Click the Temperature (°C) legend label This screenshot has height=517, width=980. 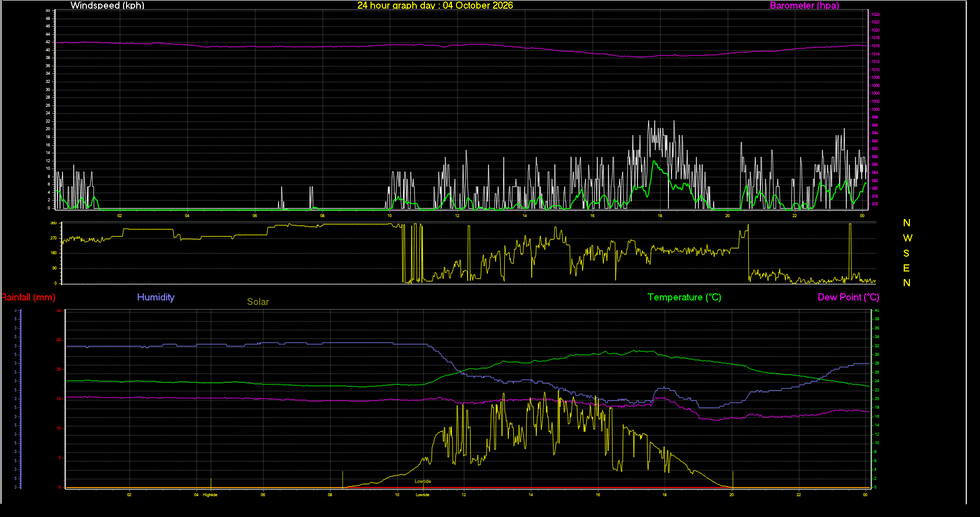pos(684,297)
